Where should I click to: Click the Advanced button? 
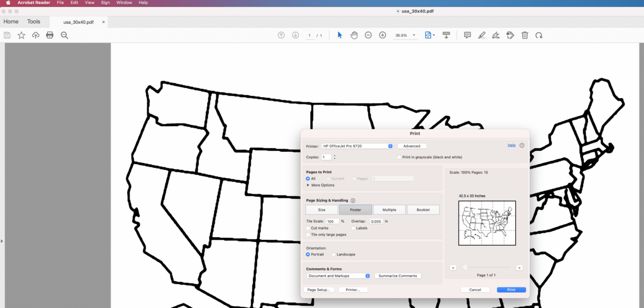[x=412, y=146]
